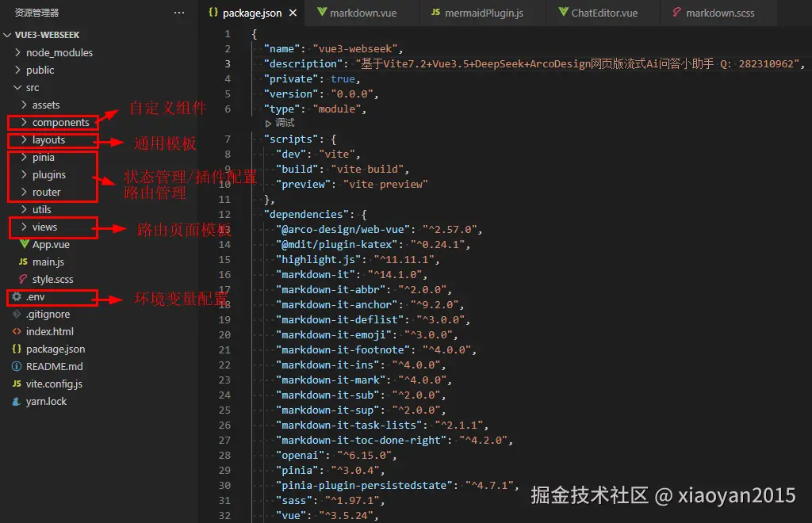Click line number 28 in the gutter
The width and height of the screenshot is (812, 523).
coord(224,455)
